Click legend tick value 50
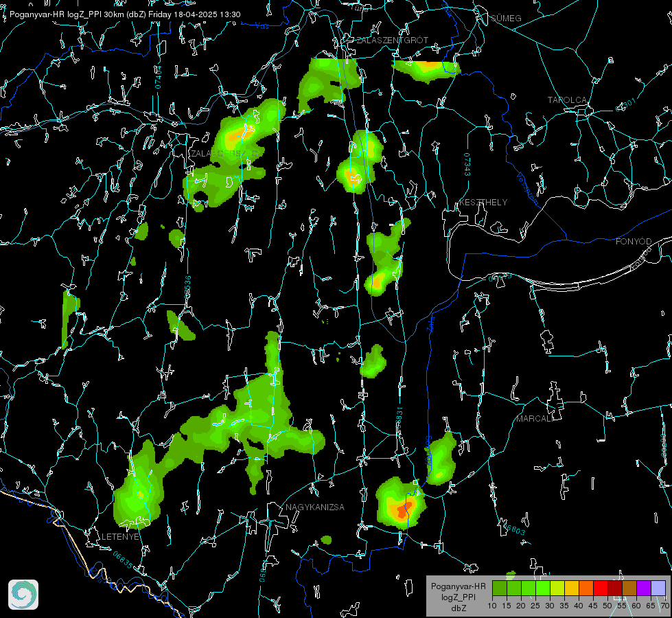This screenshot has height=618, width=672. click(x=607, y=606)
